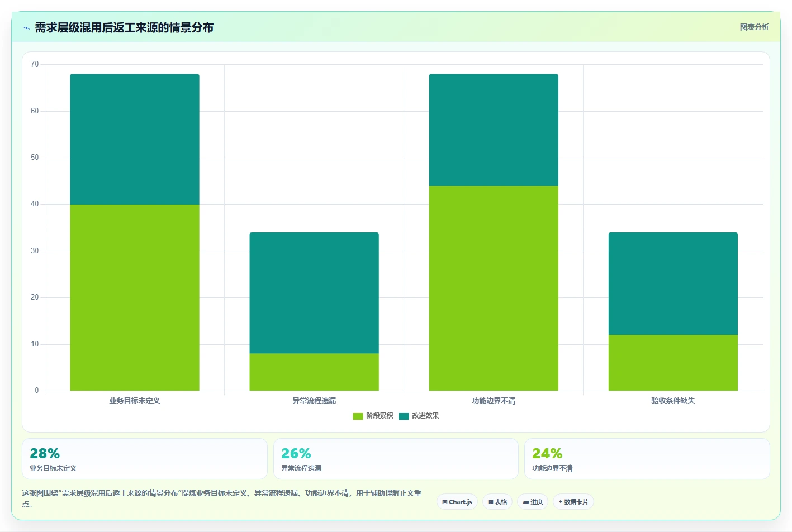Click the 28% stat value

[x=45, y=453]
